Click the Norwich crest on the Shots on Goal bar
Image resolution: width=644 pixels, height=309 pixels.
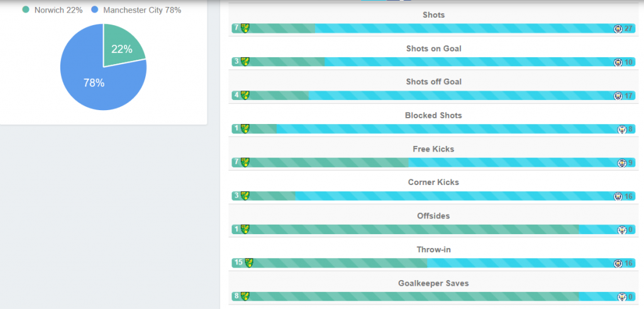coord(245,62)
